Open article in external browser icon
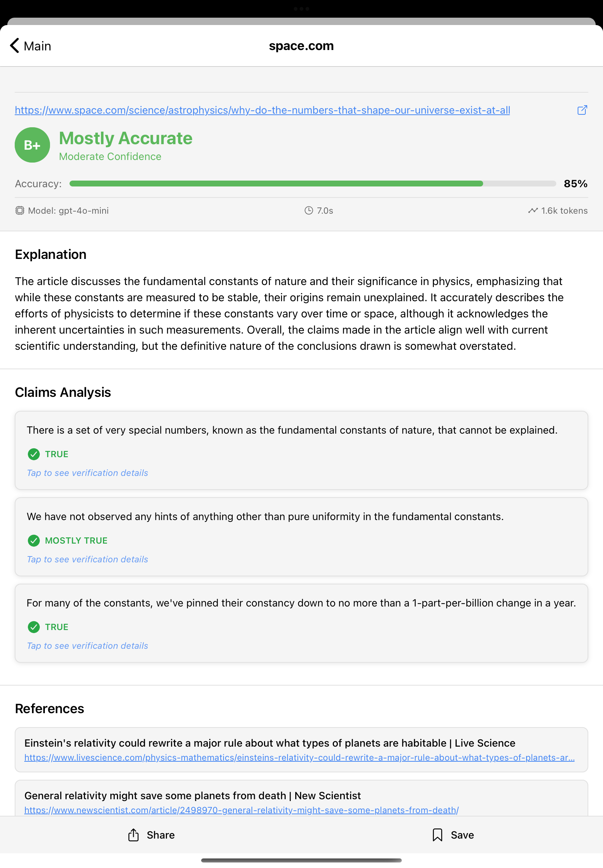This screenshot has width=603, height=868. coord(582,110)
